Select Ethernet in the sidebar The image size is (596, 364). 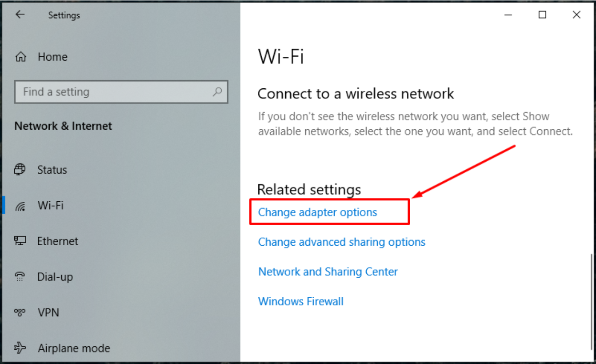(x=58, y=241)
